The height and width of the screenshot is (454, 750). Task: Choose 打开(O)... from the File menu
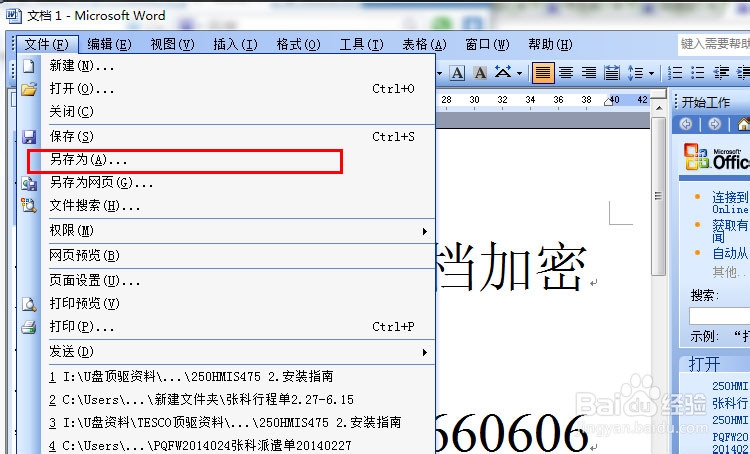(x=226, y=89)
